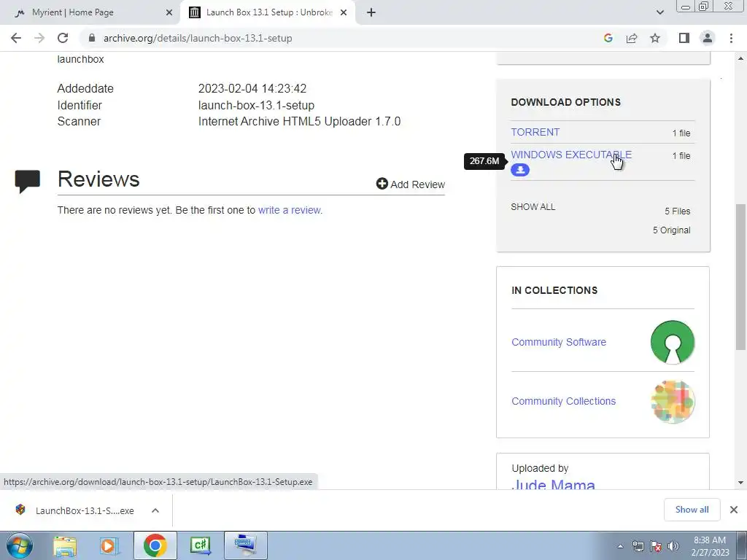Open the TORRENT download link
The width and height of the screenshot is (747, 560).
click(x=535, y=133)
